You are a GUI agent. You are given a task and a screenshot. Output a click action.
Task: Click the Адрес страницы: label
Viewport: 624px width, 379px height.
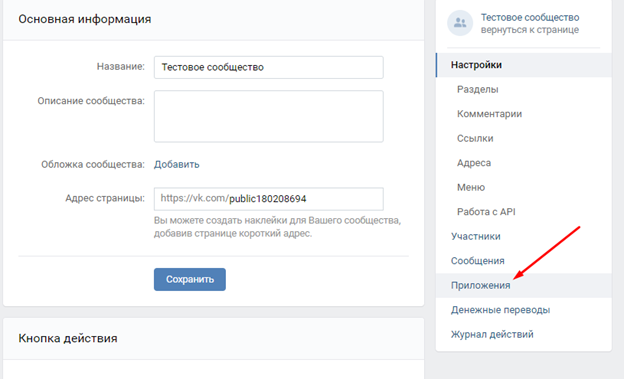(x=105, y=198)
